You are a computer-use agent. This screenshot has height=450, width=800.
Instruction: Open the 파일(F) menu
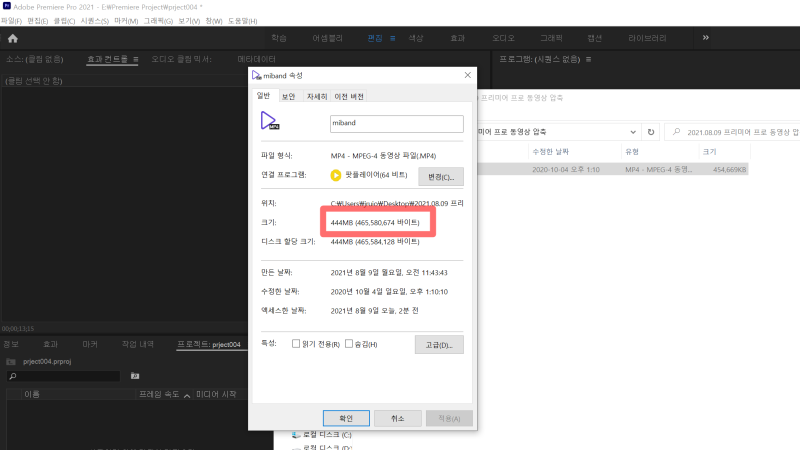[11, 21]
